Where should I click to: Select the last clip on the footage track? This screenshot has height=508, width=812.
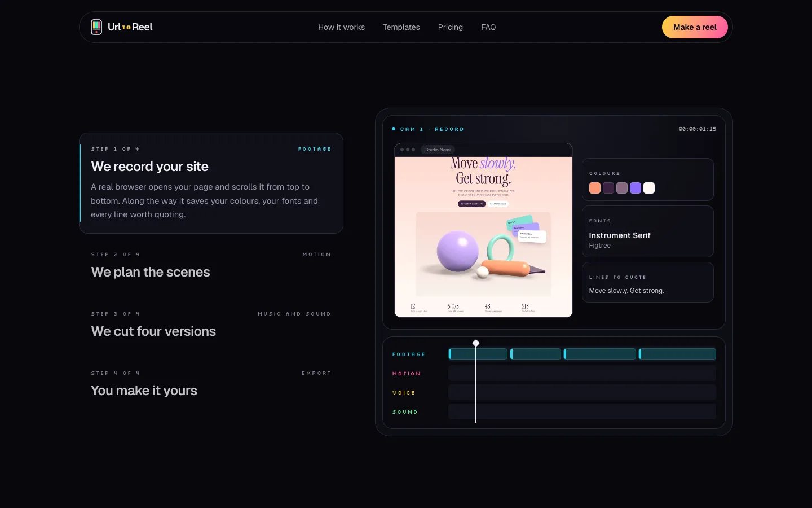point(677,354)
